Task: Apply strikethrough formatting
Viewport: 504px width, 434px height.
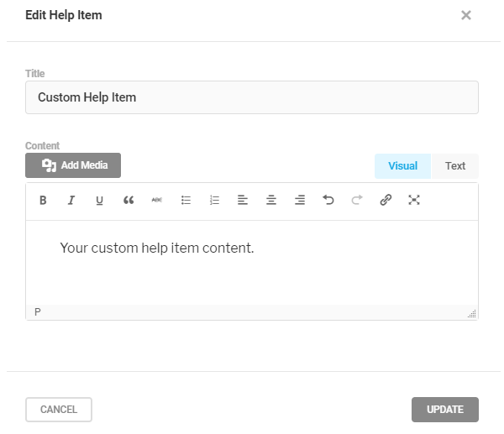Action: pos(157,200)
